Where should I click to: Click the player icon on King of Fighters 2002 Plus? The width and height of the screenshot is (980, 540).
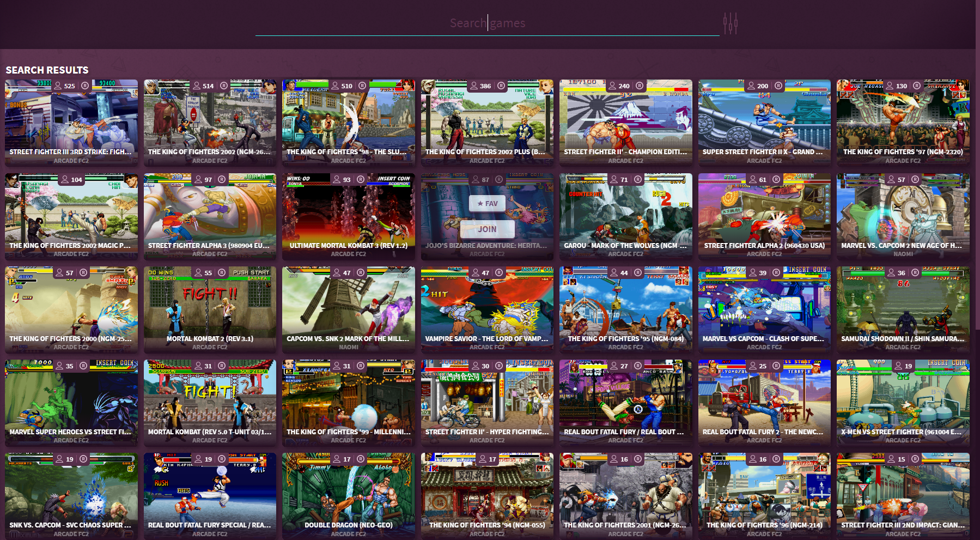tap(474, 86)
